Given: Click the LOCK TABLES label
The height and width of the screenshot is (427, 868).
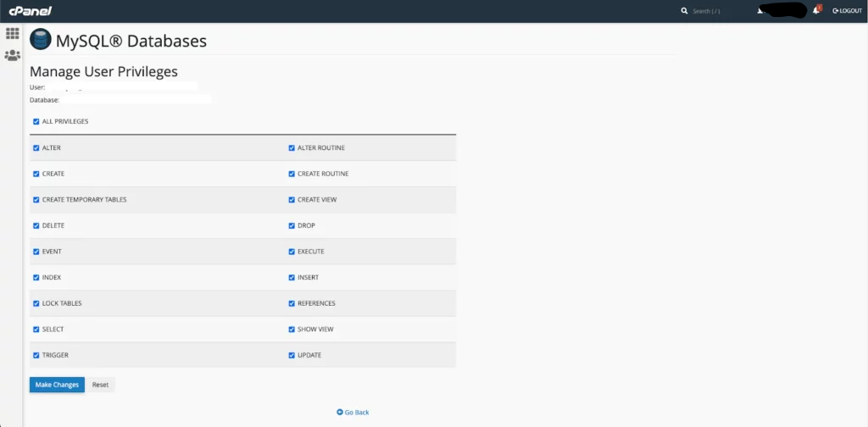Looking at the screenshot, I should coord(62,303).
